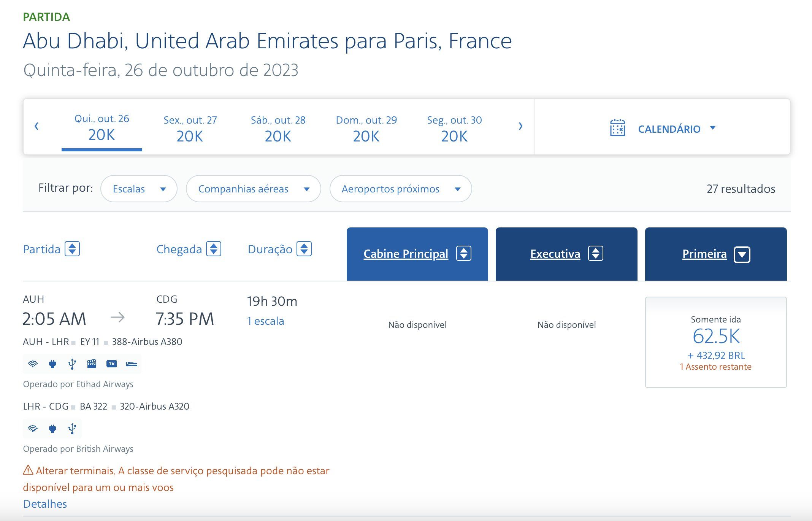Image resolution: width=812 pixels, height=521 pixels.
Task: Sort Primeira fares with down arrow icon
Action: [742, 254]
